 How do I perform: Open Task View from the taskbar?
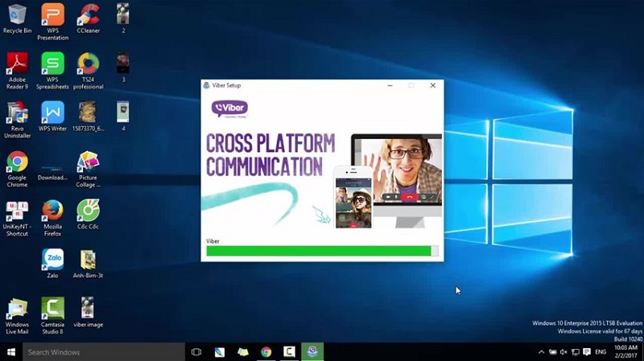point(196,352)
